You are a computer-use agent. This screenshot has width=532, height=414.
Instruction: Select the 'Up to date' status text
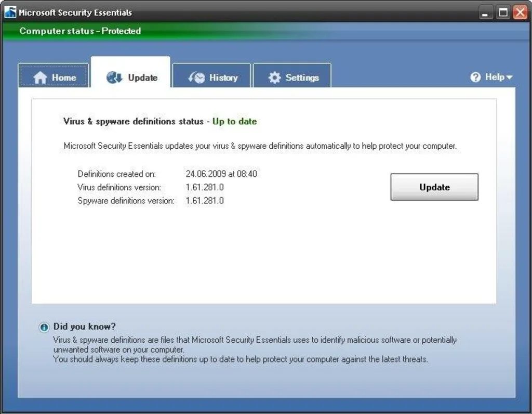coord(234,121)
